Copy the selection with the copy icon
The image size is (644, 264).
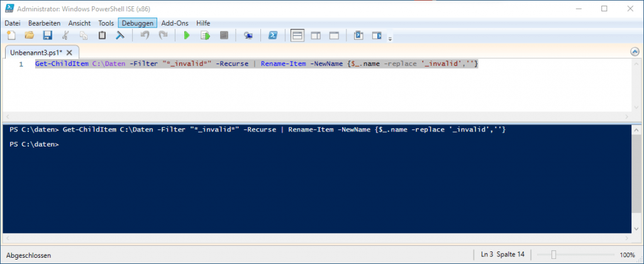click(84, 35)
